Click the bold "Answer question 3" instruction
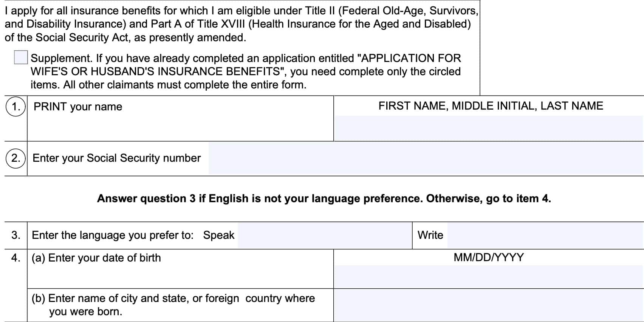This screenshot has width=644, height=322. coord(324,198)
